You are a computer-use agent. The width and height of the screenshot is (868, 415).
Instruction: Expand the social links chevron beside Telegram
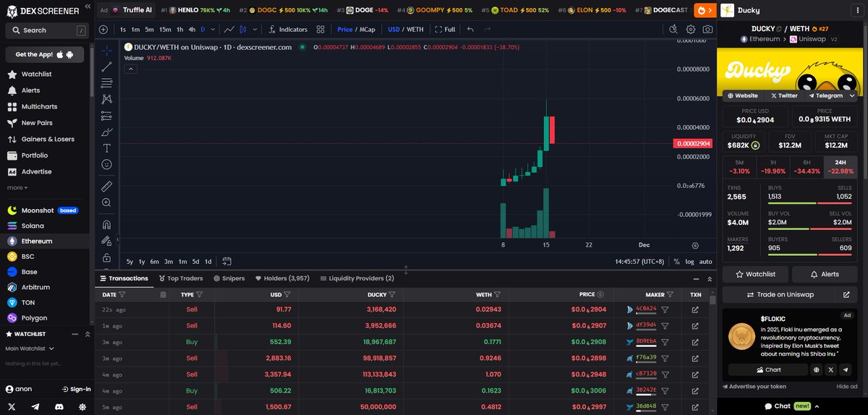pyautogui.click(x=852, y=95)
